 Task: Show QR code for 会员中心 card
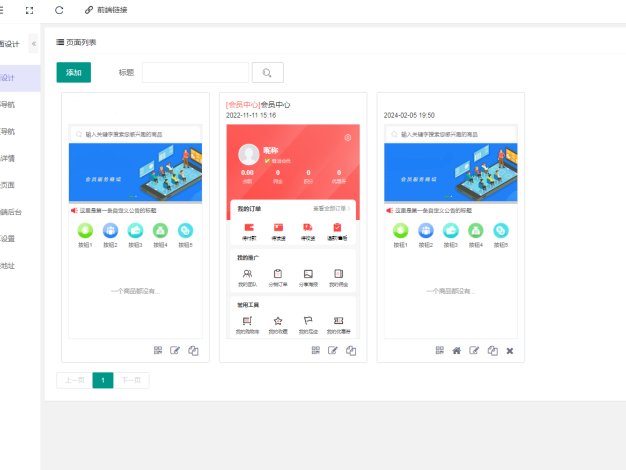point(316,350)
